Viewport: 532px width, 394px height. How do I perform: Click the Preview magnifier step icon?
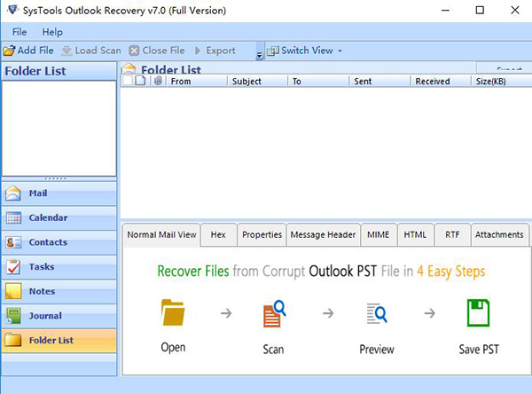pos(377,313)
